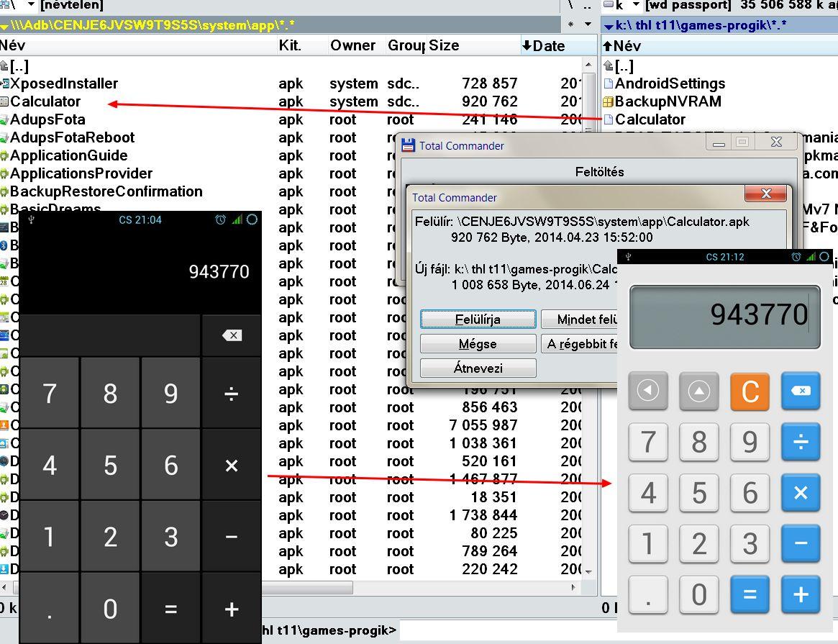
Task: Tap 8 on dark calculator
Action: 110,394
